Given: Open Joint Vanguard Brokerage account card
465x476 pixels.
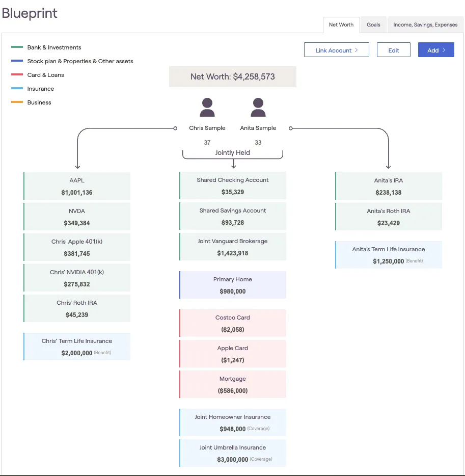Looking at the screenshot, I should [233, 247].
